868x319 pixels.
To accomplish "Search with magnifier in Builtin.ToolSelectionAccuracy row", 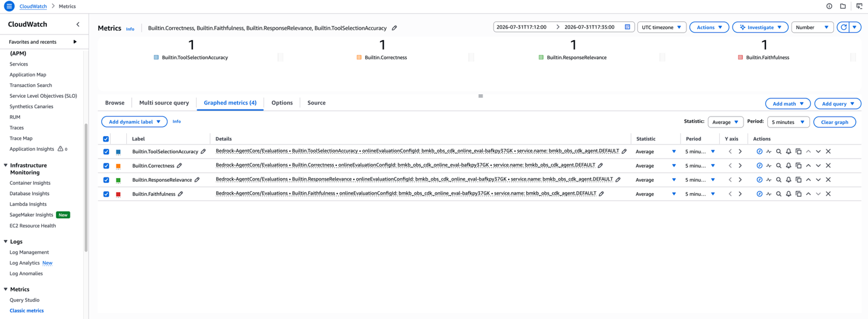I will 779,151.
